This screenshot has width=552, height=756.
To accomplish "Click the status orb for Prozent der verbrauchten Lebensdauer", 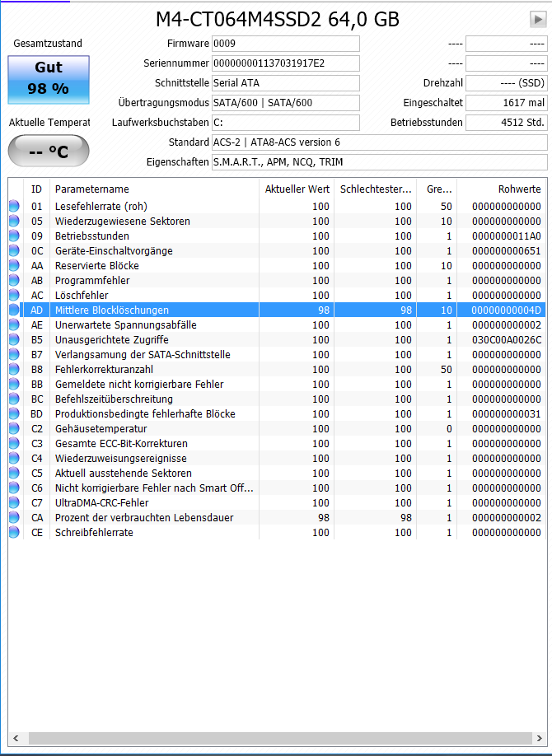I will tap(14, 518).
